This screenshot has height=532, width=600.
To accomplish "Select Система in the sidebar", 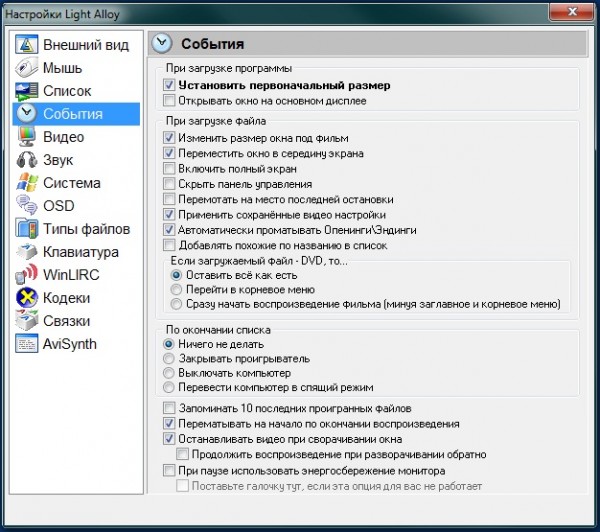I will 72,183.
